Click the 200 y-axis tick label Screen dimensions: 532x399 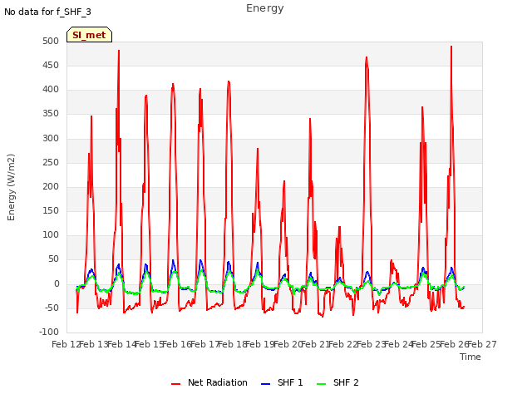pyautogui.click(x=51, y=186)
